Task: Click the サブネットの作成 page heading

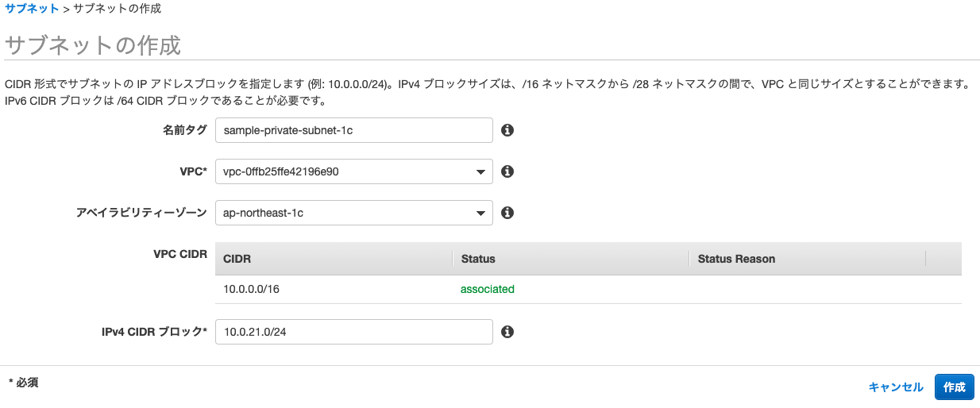Action: tap(93, 44)
